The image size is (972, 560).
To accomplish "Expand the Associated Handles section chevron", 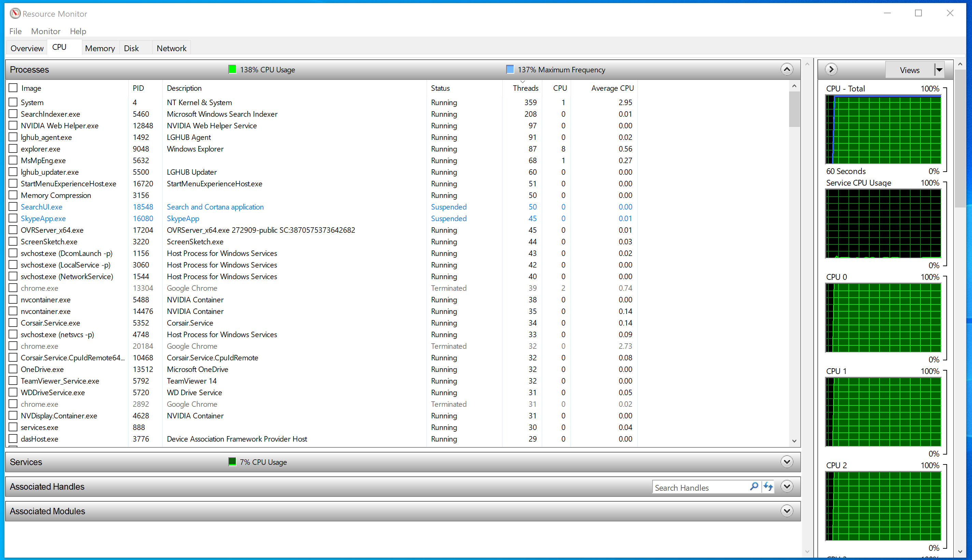I will coord(787,486).
